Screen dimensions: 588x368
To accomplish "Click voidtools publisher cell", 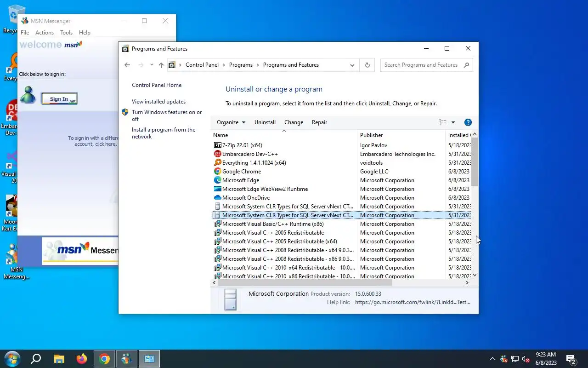I will tap(371, 163).
